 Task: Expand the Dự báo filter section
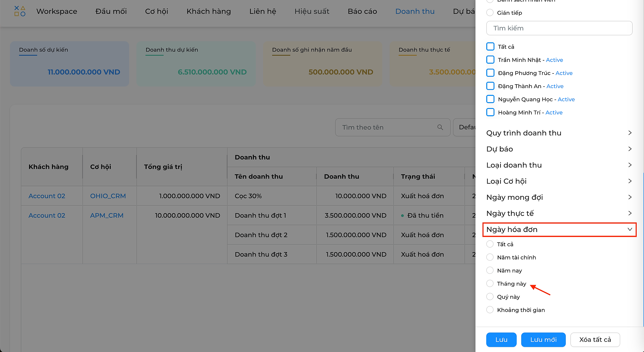tap(559, 149)
